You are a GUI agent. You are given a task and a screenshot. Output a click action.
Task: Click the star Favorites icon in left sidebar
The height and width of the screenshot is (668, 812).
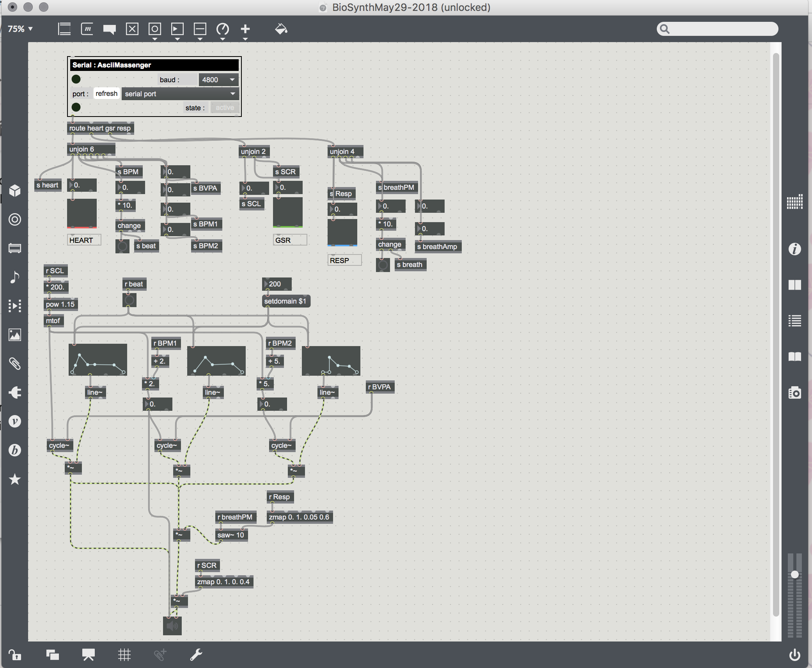pyautogui.click(x=14, y=479)
